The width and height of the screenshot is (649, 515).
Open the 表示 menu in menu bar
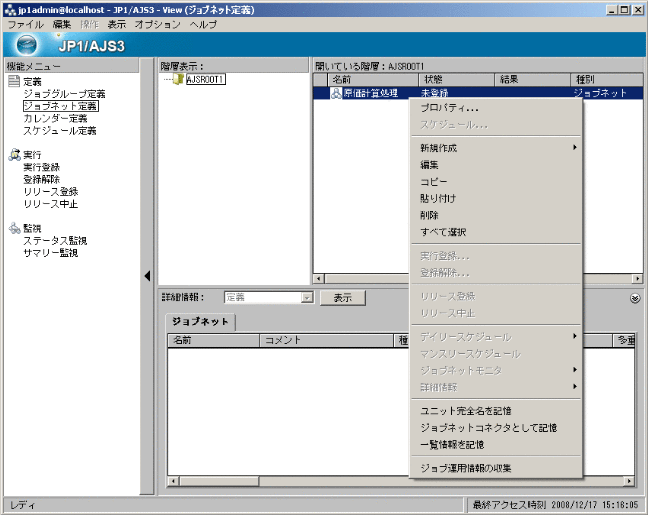pos(117,24)
